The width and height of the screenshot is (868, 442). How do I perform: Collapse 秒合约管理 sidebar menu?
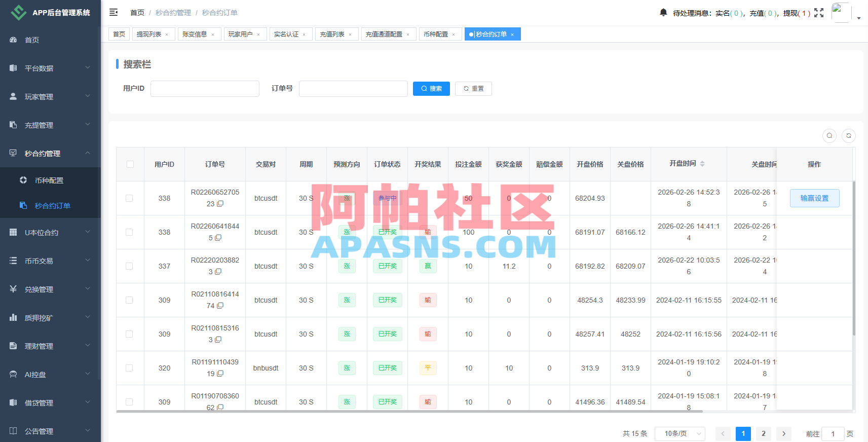[50, 153]
